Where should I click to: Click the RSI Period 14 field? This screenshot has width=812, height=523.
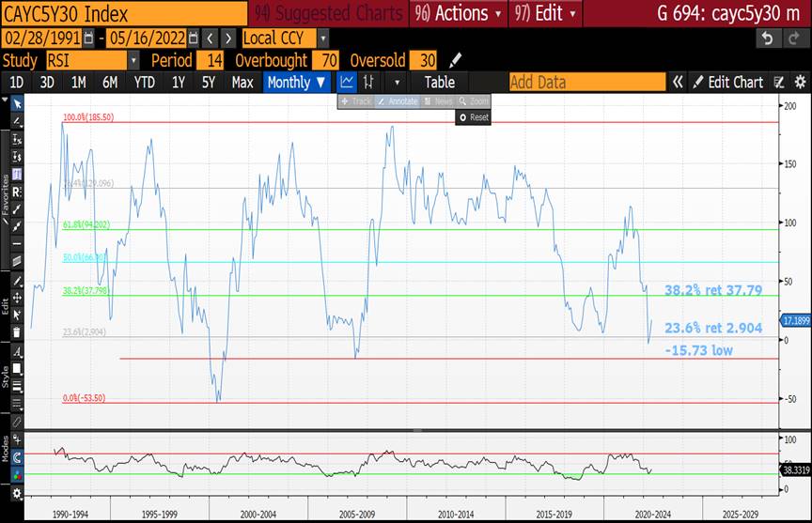tap(211, 60)
